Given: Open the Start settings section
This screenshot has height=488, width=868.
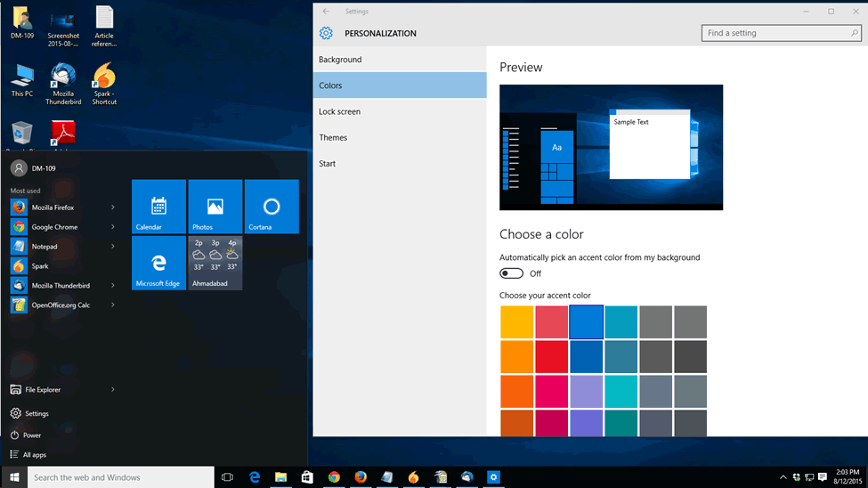Looking at the screenshot, I should coord(400,163).
